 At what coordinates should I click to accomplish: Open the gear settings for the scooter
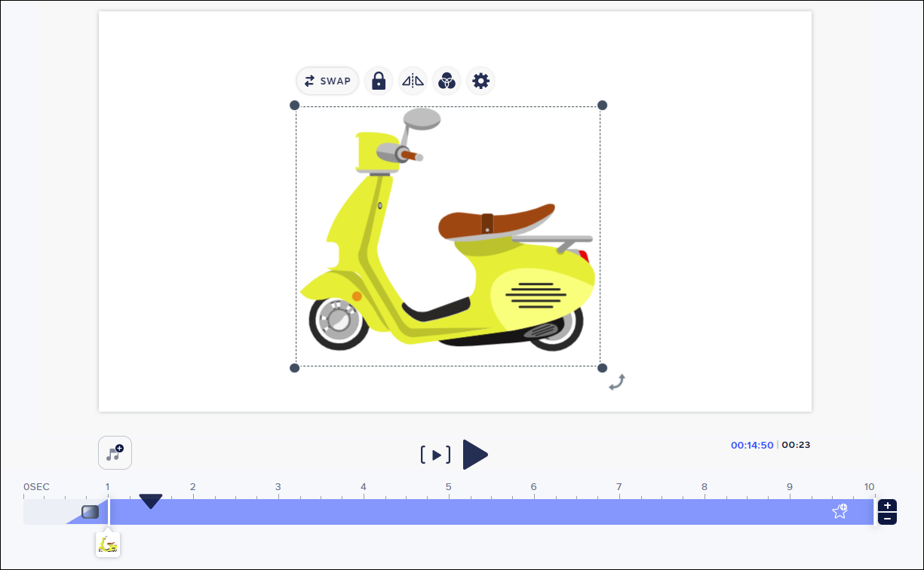[x=480, y=81]
